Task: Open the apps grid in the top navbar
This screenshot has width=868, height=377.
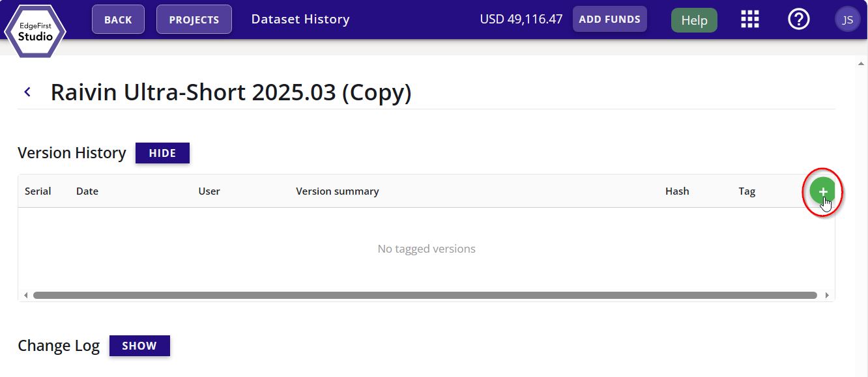Action: pos(749,19)
